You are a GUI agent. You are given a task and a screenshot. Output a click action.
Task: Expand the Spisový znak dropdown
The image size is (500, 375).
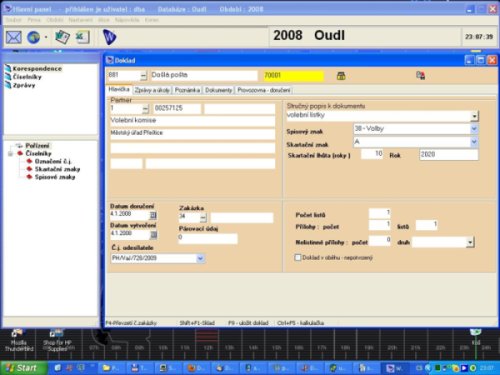tap(474, 129)
